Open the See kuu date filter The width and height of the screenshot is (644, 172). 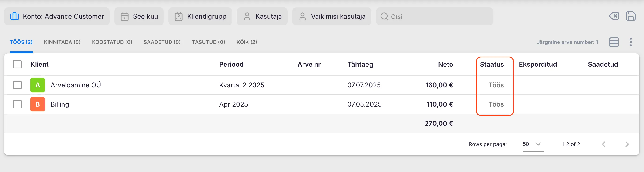coord(139,17)
